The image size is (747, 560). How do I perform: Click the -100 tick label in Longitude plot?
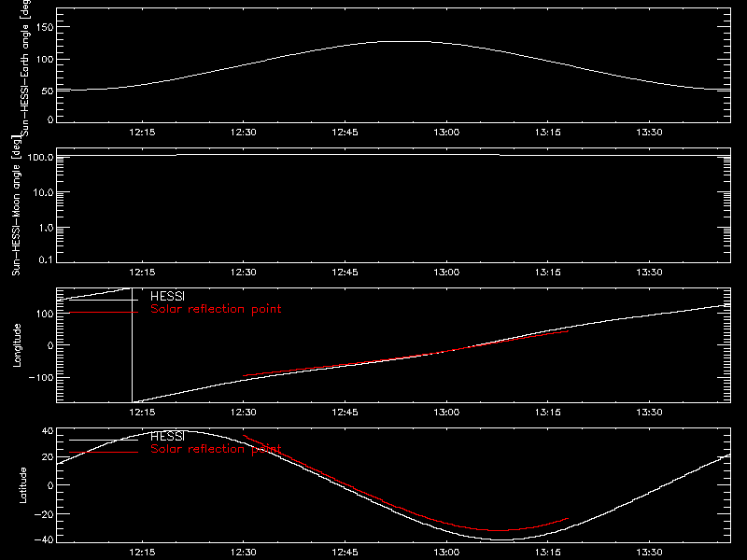pos(41,377)
